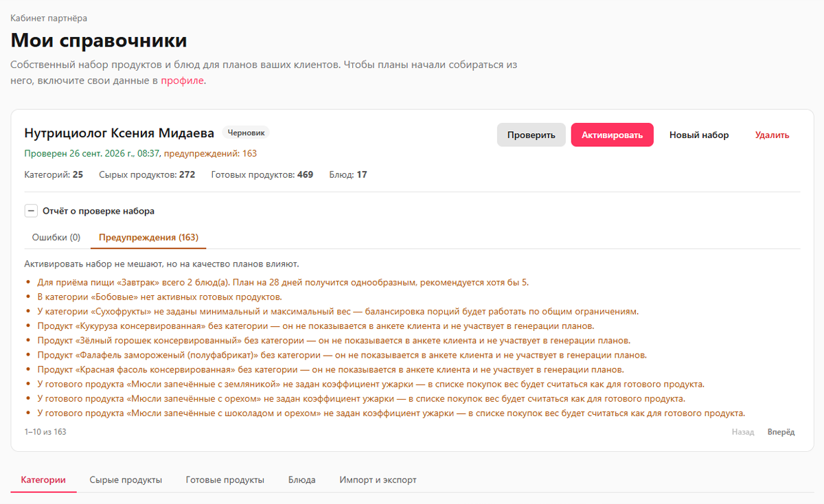This screenshot has height=504, width=824.
Task: Click the «Сырых продуктов: 272» counter
Action: [147, 175]
